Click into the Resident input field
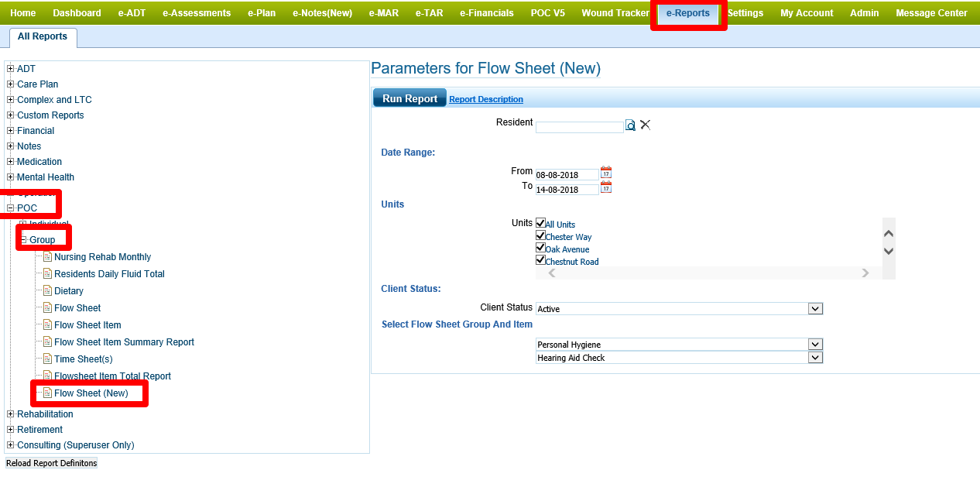Screen dimensions: 980x477 579,127
